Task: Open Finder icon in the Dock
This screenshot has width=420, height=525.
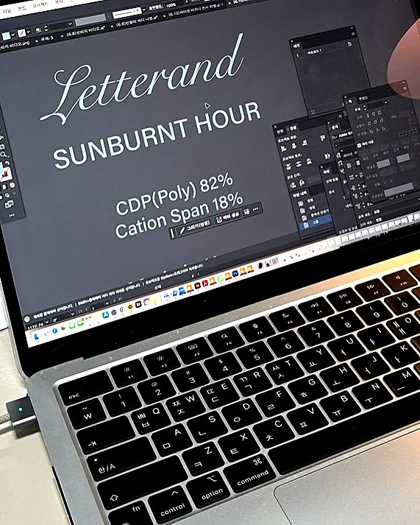Action: click(x=37, y=337)
